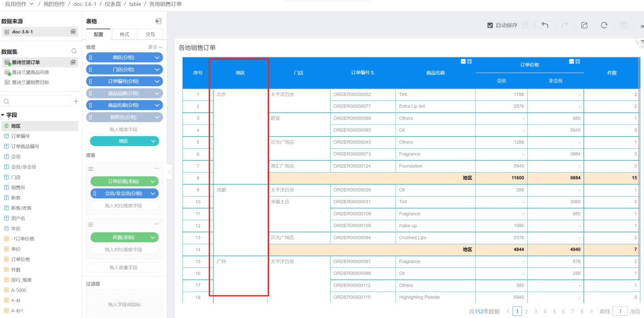
Task: Go to page 2 in the pagination
Action: (x=526, y=311)
